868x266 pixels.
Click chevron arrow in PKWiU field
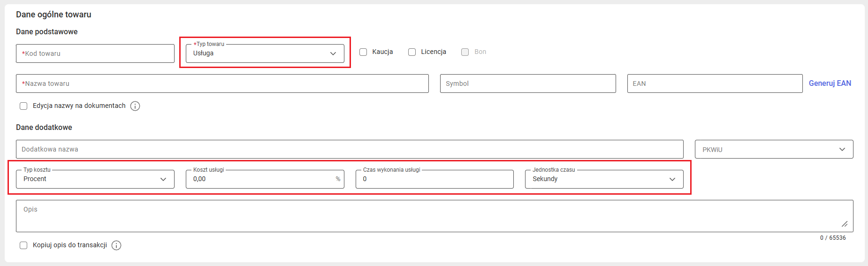[x=842, y=149]
